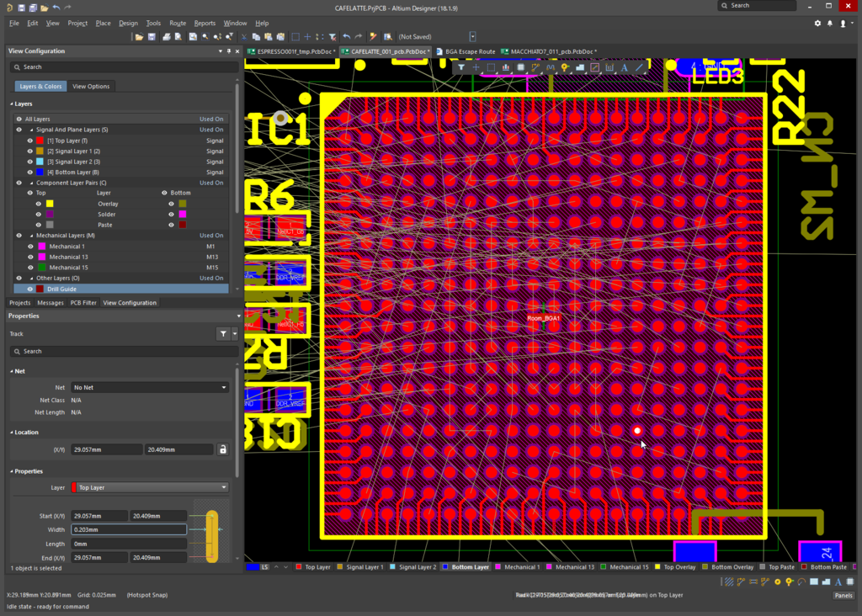Click the Top Overlay yellow color swatch
862x616 pixels.
[50, 204]
